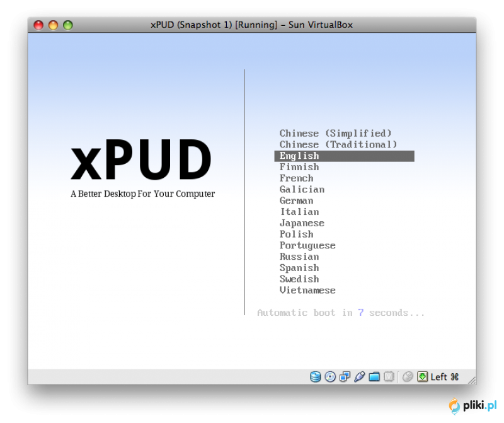The height and width of the screenshot is (423, 504).
Task: Choose the highlighted English entry
Action: (344, 156)
